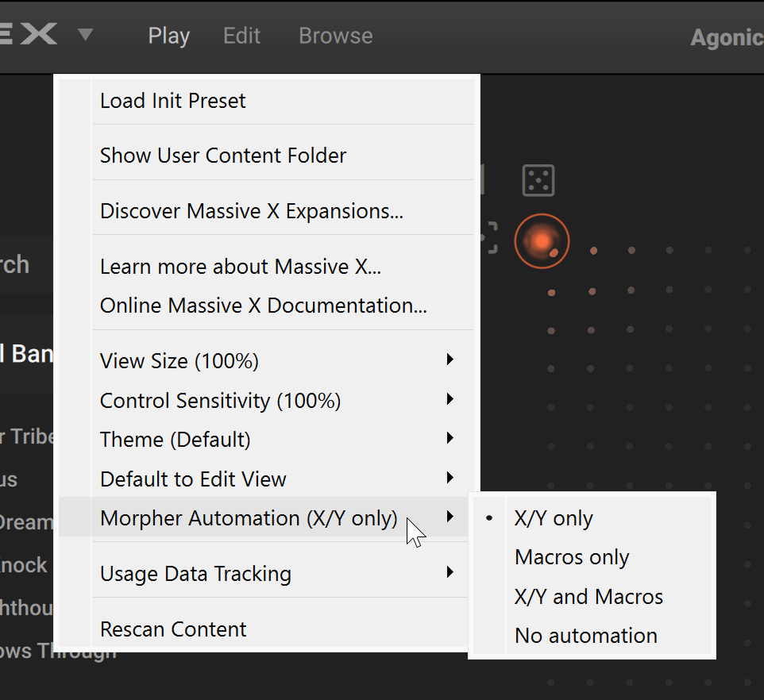Screen dimensions: 764x700
Task: Open "Show User Content Folder"
Action: (222, 156)
